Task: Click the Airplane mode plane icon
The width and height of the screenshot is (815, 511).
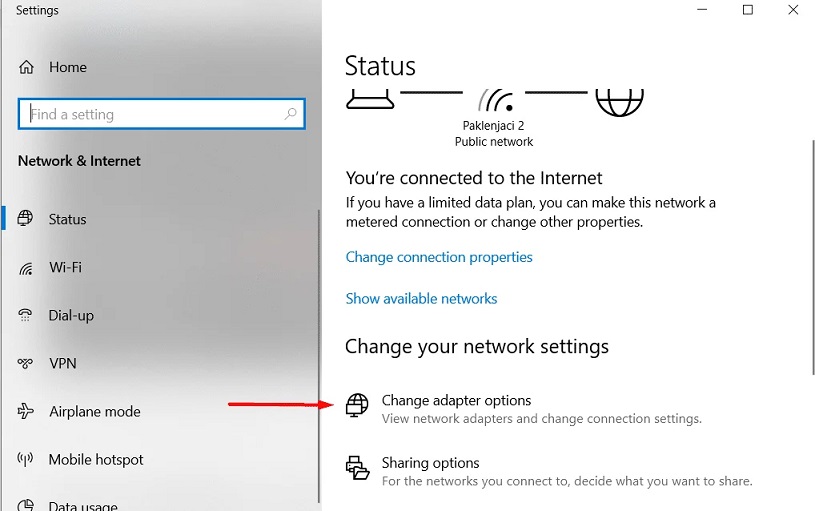Action: tap(25, 411)
